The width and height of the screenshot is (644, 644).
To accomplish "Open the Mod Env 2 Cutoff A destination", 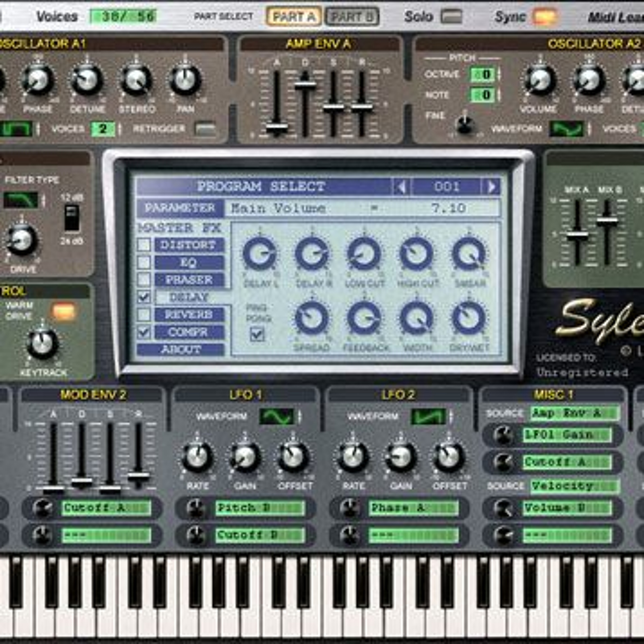I will 106,508.
